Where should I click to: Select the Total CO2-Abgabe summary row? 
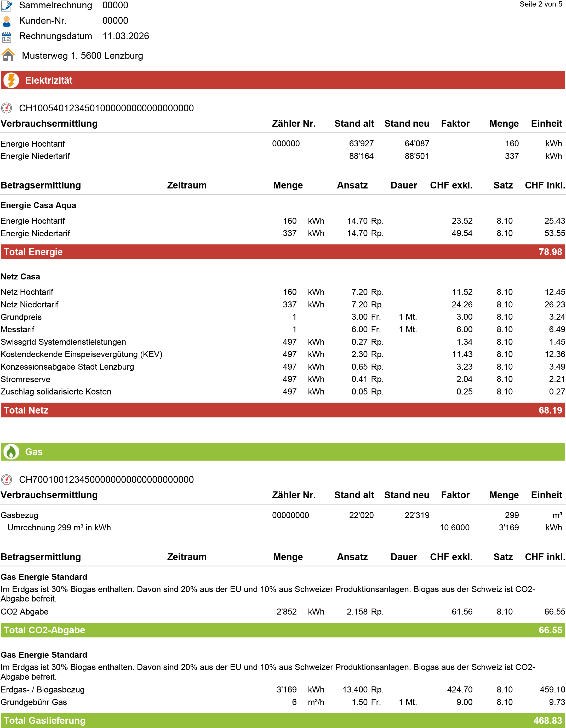283,630
